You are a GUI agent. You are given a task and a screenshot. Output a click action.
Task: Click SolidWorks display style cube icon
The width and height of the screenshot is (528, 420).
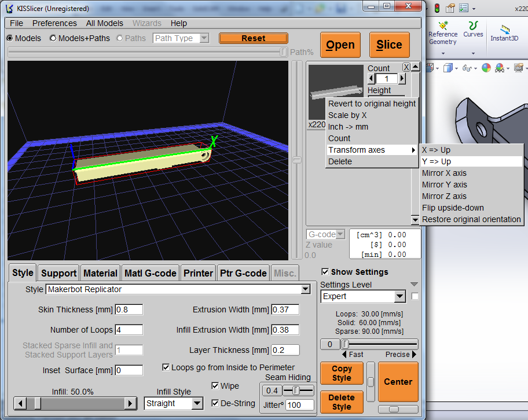coord(448,68)
